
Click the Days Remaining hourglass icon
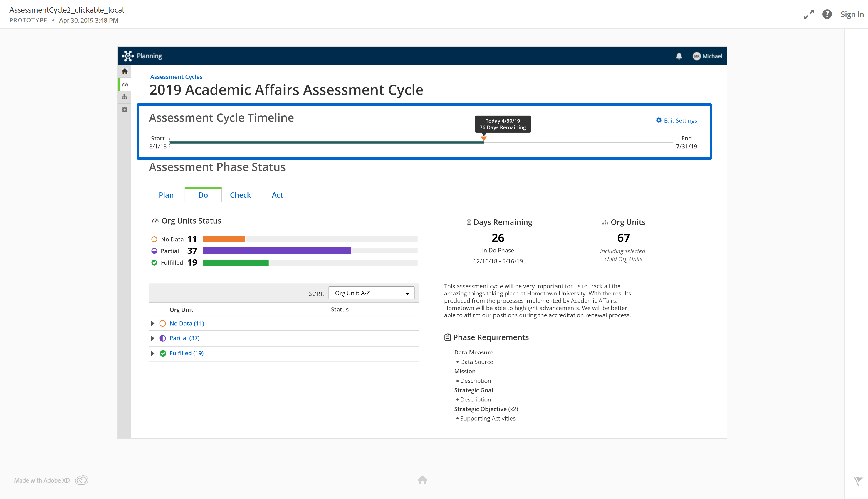click(469, 222)
